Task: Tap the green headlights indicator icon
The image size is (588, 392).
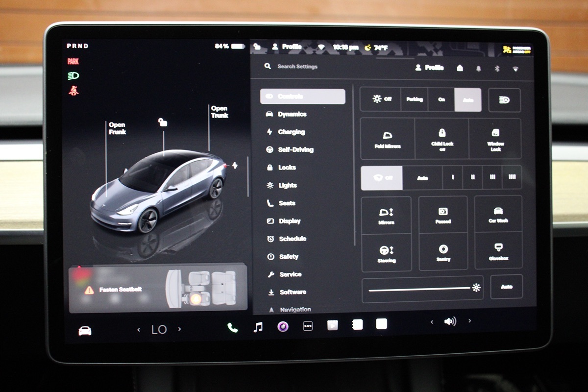Action: point(73,76)
